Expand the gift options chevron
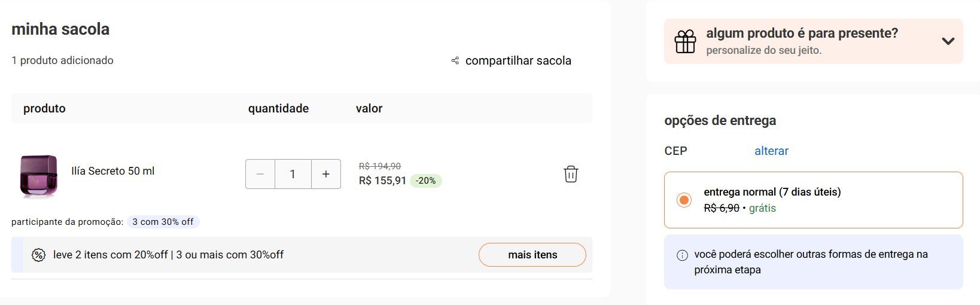The height and width of the screenshot is (305, 980). pos(948,41)
